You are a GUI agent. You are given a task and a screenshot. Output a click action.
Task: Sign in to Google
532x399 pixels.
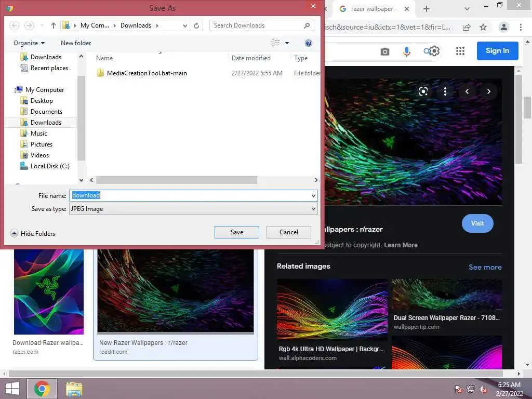pyautogui.click(x=497, y=50)
